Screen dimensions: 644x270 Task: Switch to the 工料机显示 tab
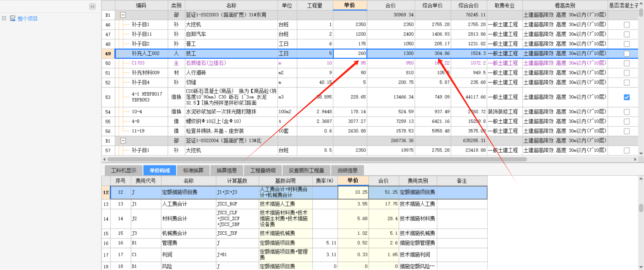click(124, 170)
